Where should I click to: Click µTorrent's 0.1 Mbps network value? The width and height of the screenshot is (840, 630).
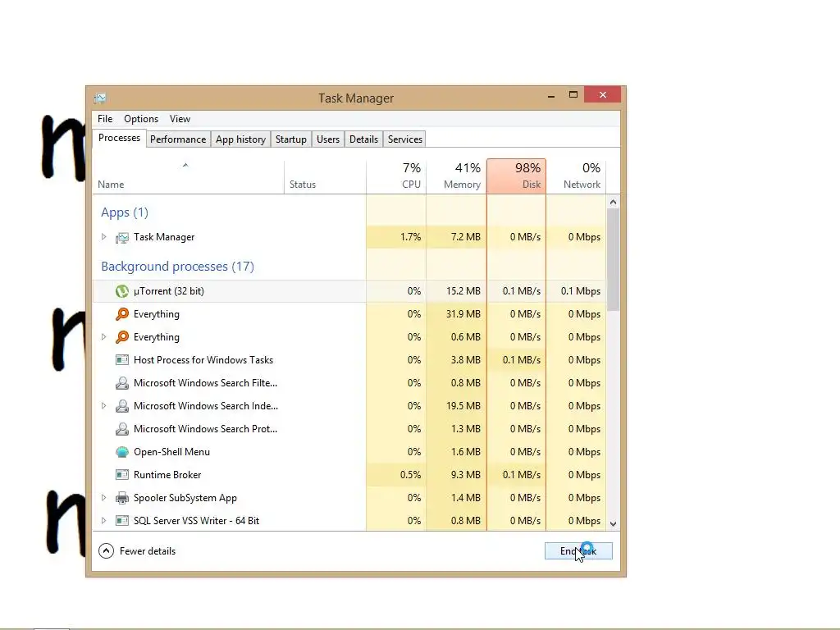[x=580, y=291]
